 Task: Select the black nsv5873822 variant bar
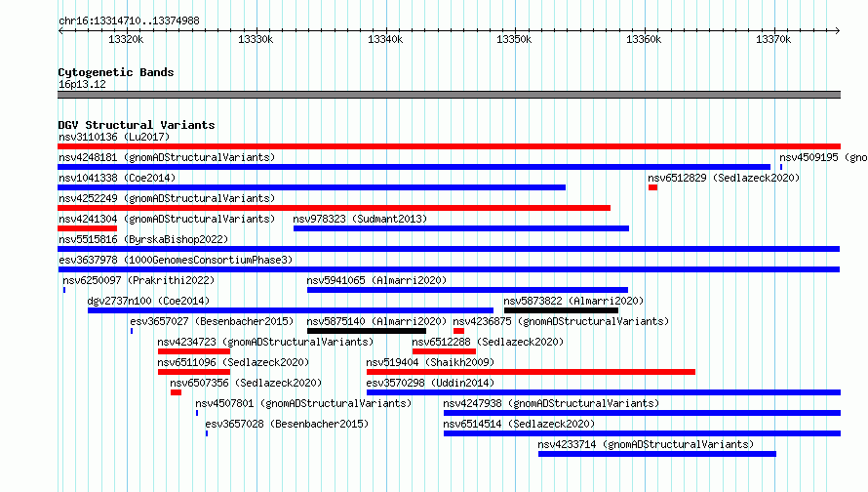[562, 310]
